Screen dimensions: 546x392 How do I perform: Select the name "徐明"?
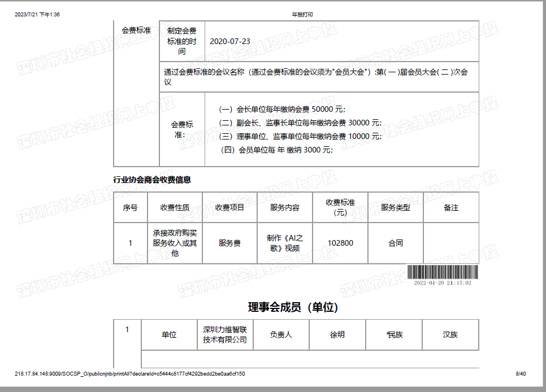tap(337, 334)
